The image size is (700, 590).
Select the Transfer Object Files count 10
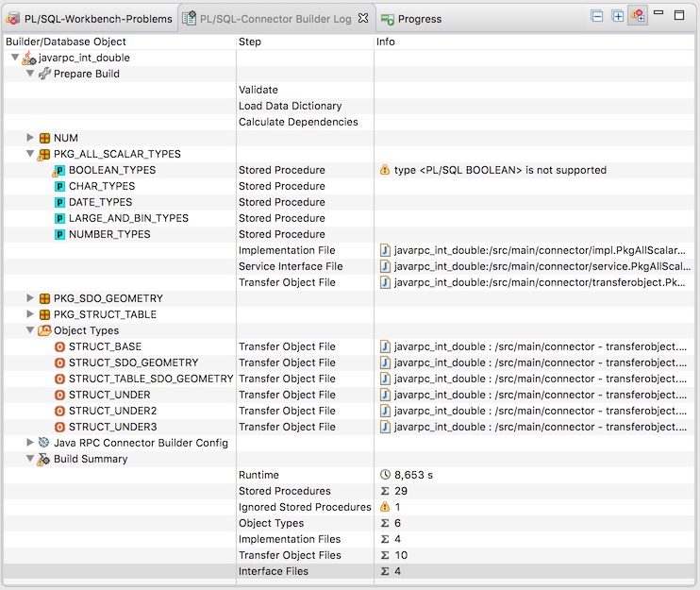pyautogui.click(x=401, y=555)
